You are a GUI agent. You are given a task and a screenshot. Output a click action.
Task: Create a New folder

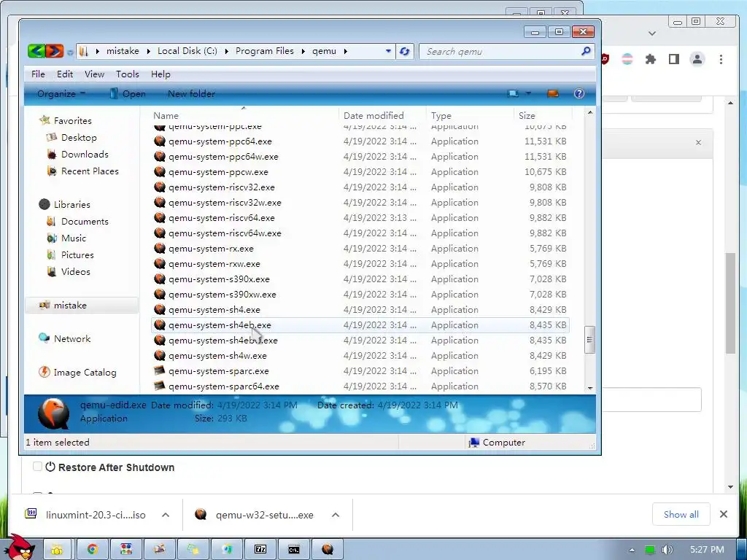(191, 94)
